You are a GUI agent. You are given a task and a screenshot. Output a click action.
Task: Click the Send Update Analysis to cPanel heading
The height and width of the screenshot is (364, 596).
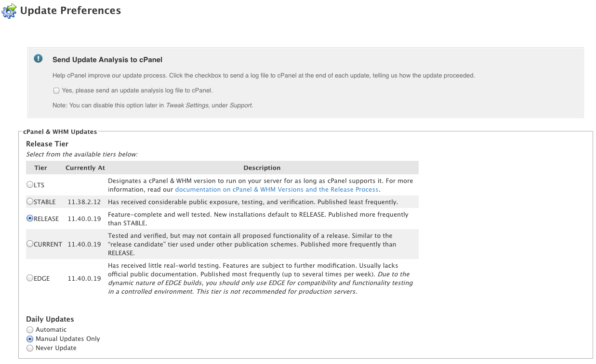point(107,60)
